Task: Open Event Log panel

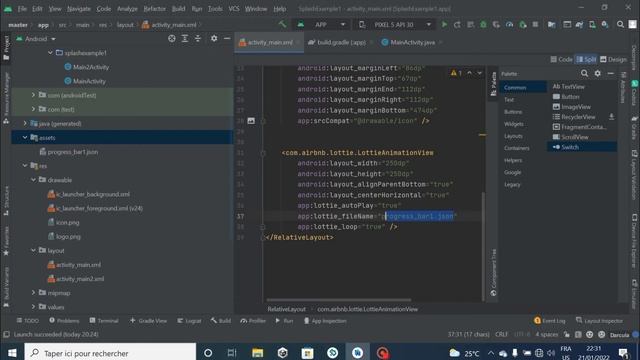Action: pos(549,321)
